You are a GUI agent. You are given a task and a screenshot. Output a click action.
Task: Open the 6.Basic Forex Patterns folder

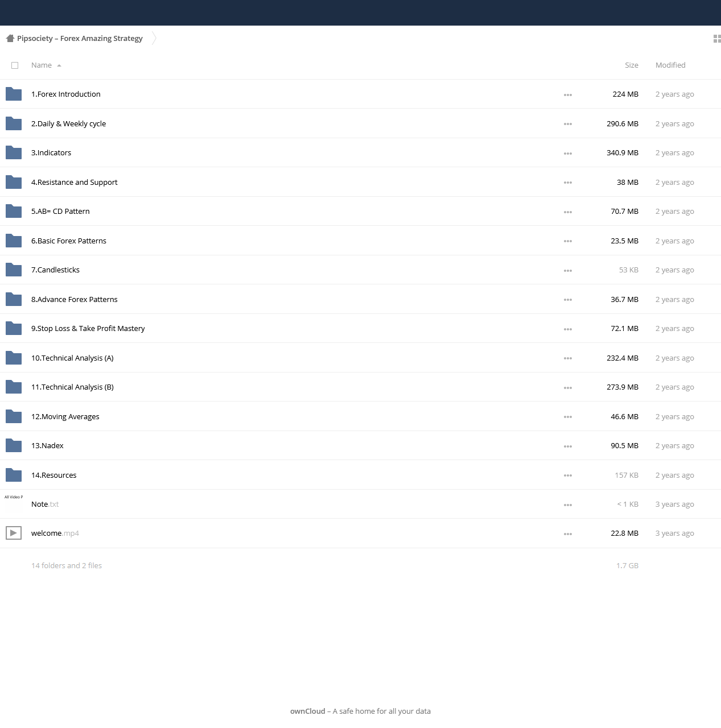[69, 241]
